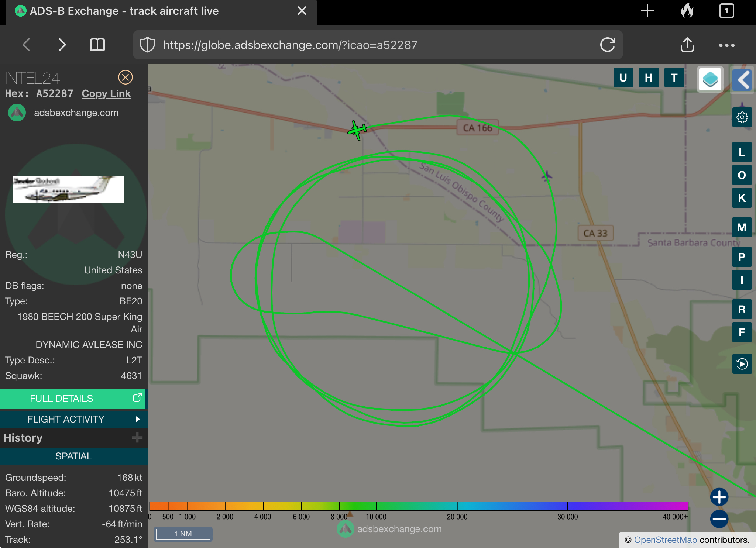Open the history replay icon
This screenshot has width=756, height=548.
click(742, 364)
